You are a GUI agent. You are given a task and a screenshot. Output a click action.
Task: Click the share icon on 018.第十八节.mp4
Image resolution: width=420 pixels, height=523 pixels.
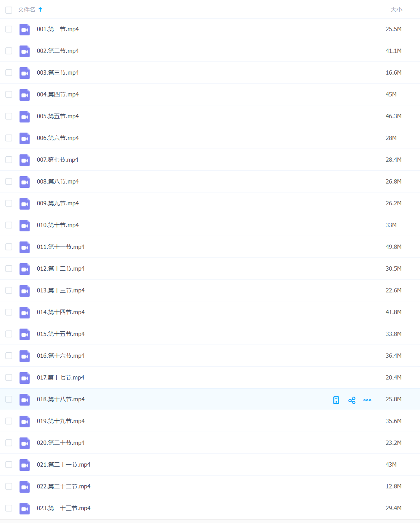click(352, 400)
